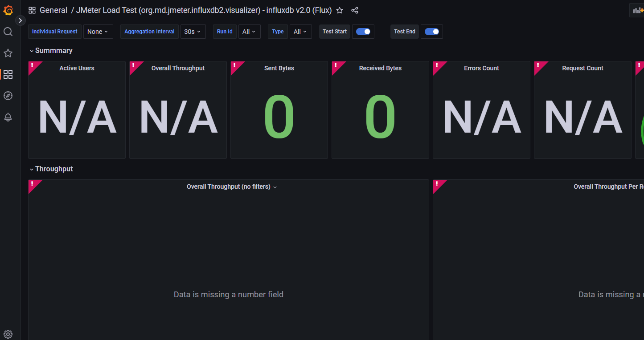Show error on Overall Throughput stat panel
This screenshot has width=644, height=340.
tap(134, 66)
